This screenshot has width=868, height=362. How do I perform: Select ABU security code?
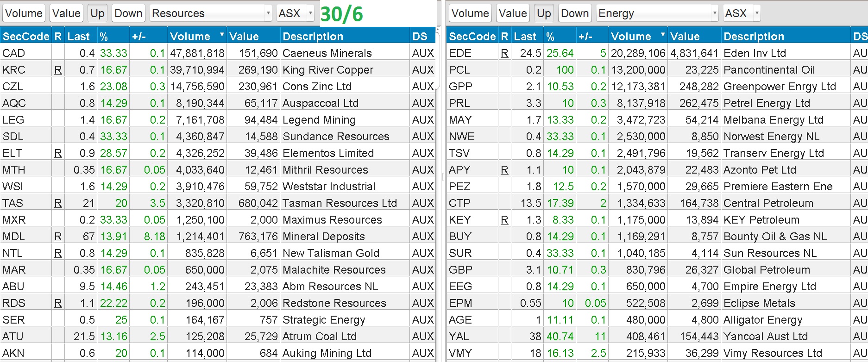coord(13,287)
